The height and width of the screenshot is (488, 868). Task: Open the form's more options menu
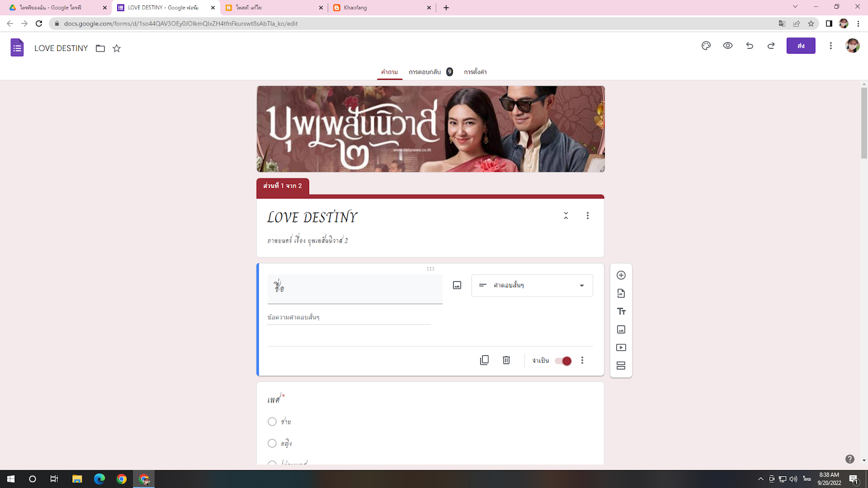831,46
